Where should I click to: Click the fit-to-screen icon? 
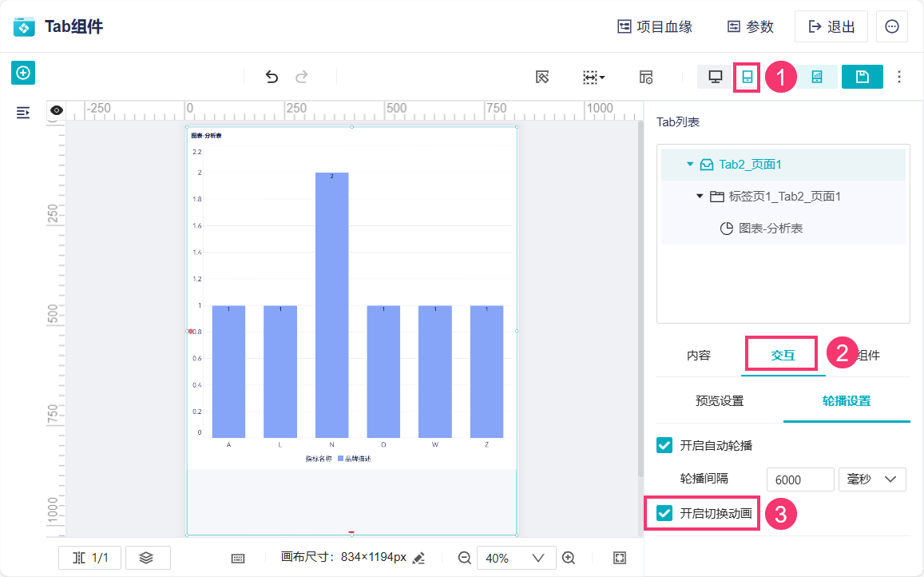(620, 558)
